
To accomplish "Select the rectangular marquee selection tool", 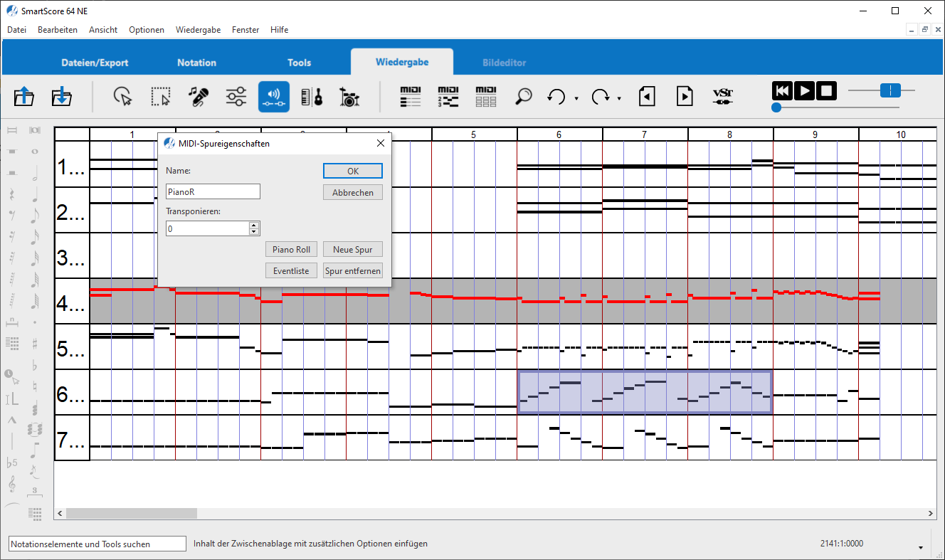I will [x=161, y=97].
